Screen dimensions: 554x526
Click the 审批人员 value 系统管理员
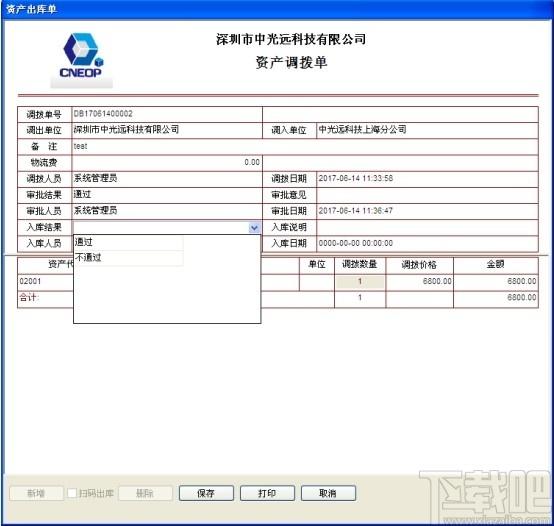[95, 211]
